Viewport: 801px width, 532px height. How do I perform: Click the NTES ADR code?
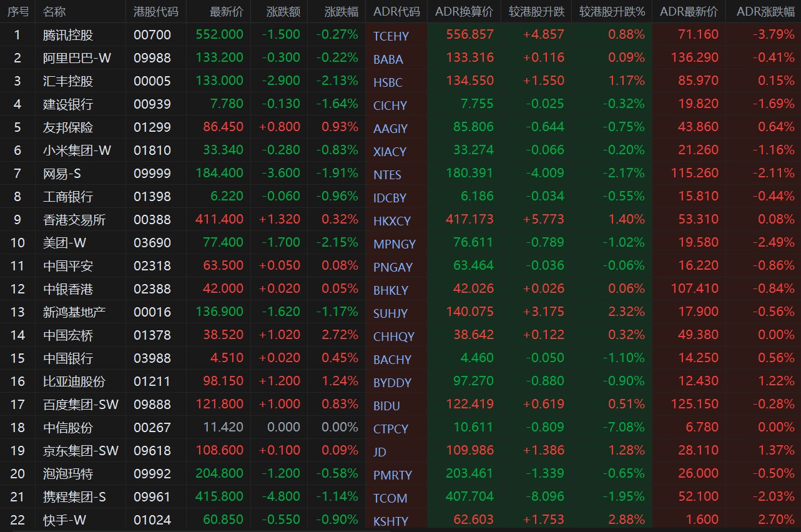click(387, 175)
